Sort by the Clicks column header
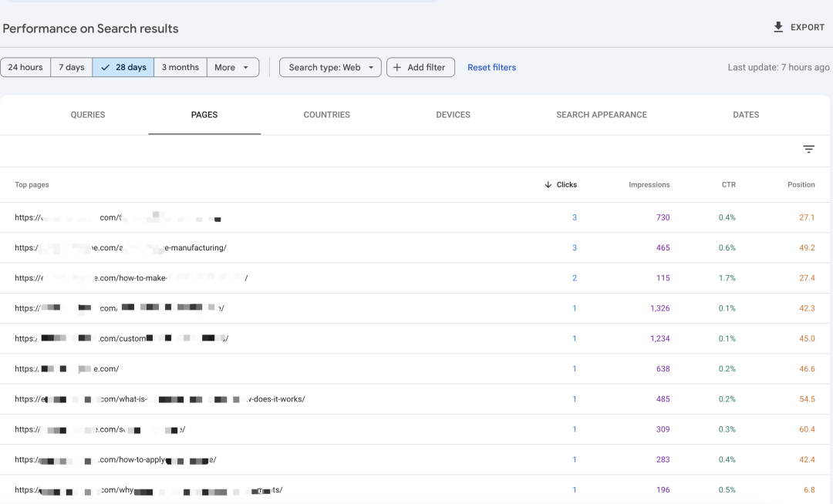The image size is (833, 504). point(567,185)
